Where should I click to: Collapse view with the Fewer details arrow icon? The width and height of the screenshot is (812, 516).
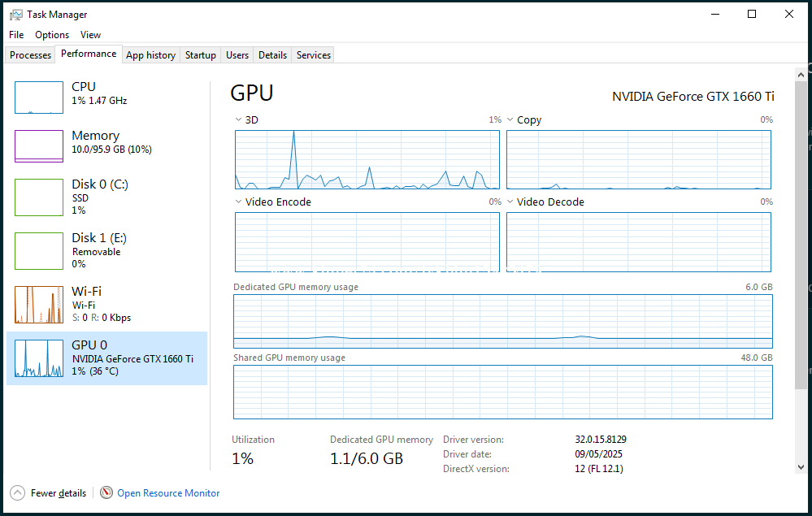click(18, 492)
